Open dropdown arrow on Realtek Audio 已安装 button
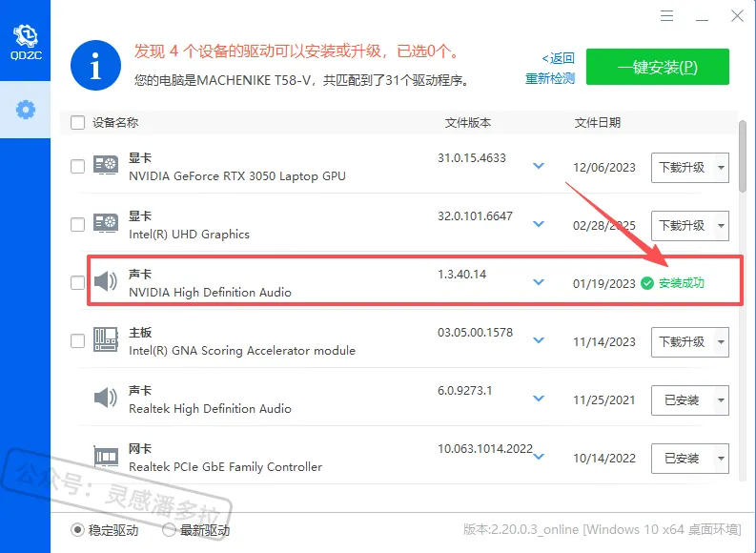756x553 pixels. (722, 400)
